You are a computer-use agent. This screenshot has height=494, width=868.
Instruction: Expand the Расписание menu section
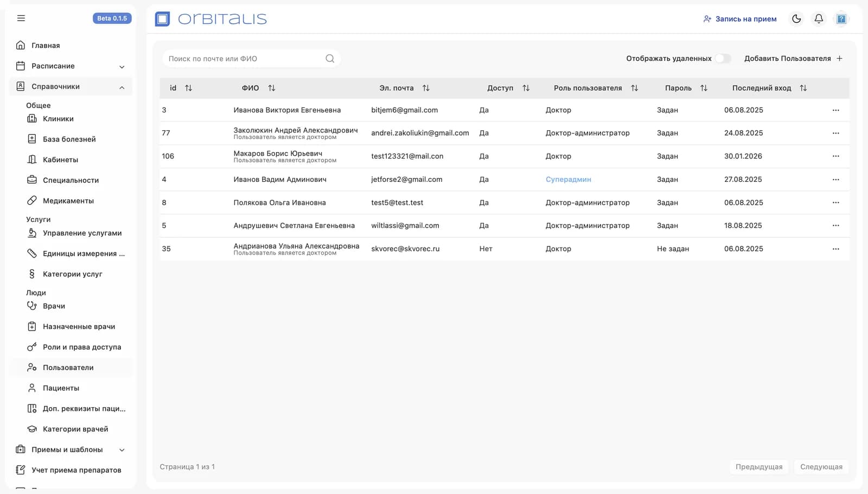point(71,66)
